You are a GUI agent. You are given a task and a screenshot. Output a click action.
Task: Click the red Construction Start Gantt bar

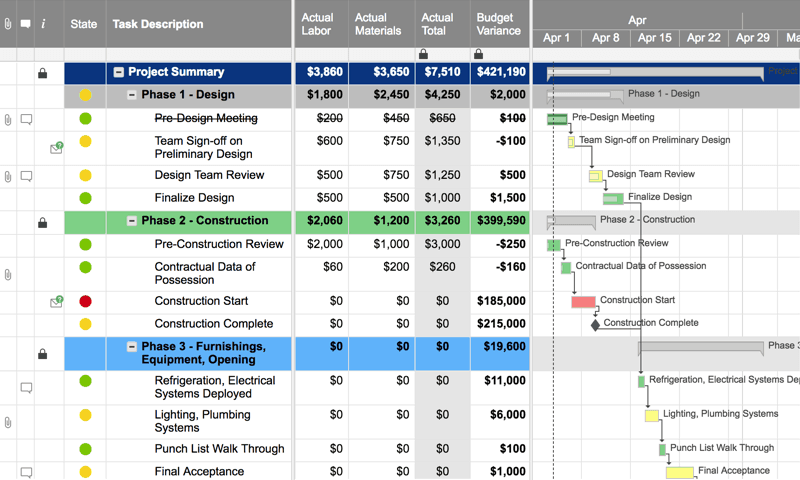pyautogui.click(x=583, y=302)
